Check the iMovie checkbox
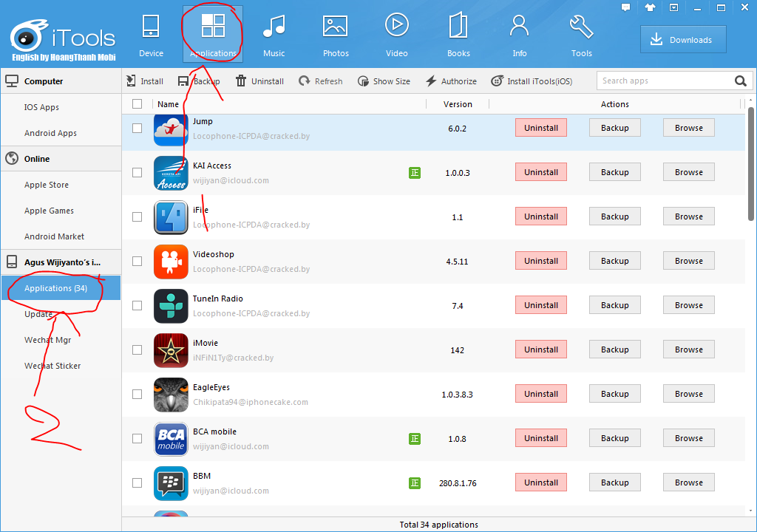Image resolution: width=757 pixels, height=532 pixels. click(137, 349)
